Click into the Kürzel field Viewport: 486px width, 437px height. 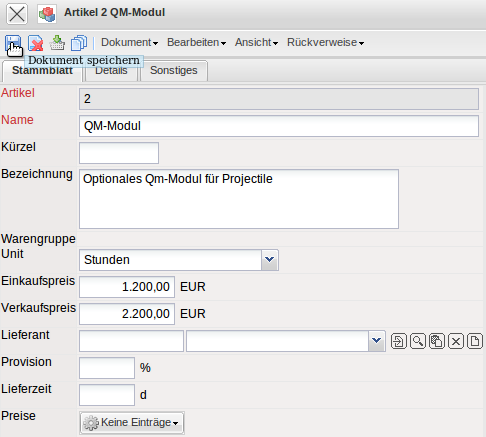point(119,153)
